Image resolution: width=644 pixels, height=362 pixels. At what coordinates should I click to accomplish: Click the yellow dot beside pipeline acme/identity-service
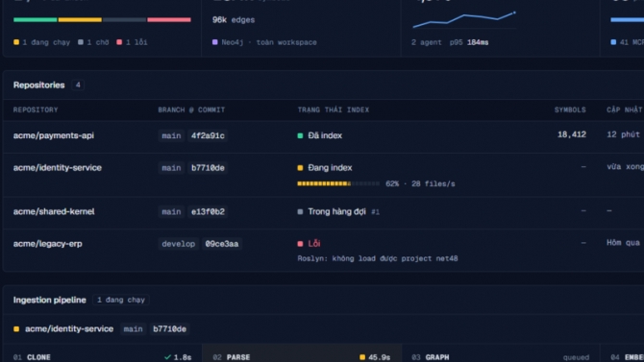[16, 328]
